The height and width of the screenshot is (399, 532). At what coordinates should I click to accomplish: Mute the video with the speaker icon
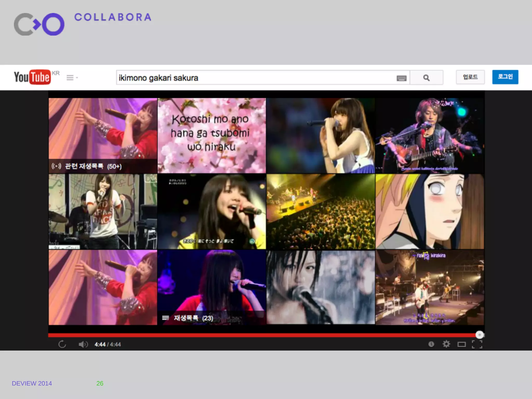[x=83, y=344]
